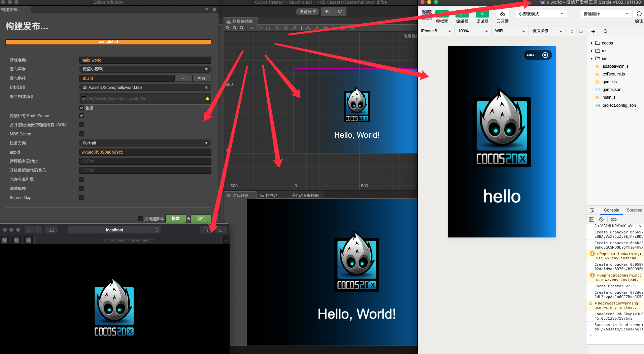644x354 pixels.
Task: Switch to the 场景编辑器 tab
Action: coord(240,21)
